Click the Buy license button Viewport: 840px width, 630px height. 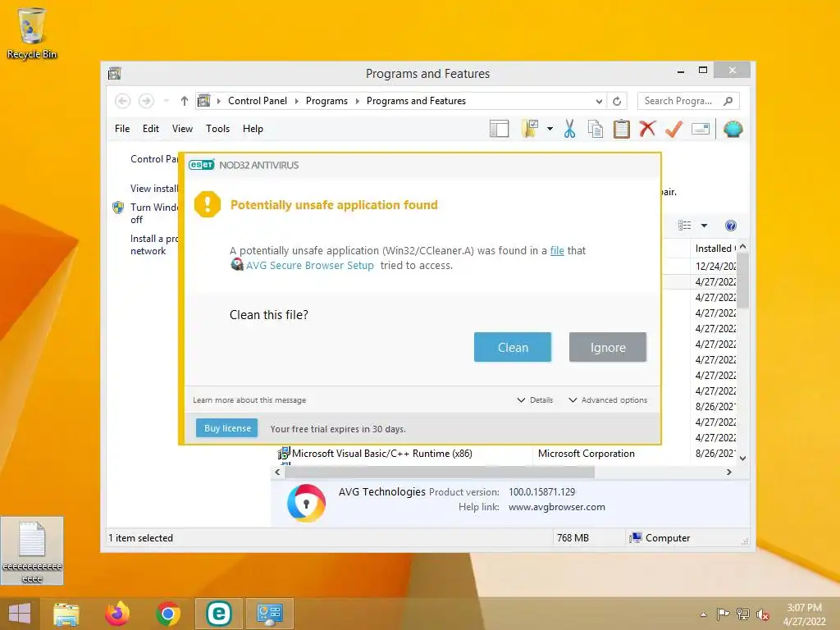[x=227, y=428]
